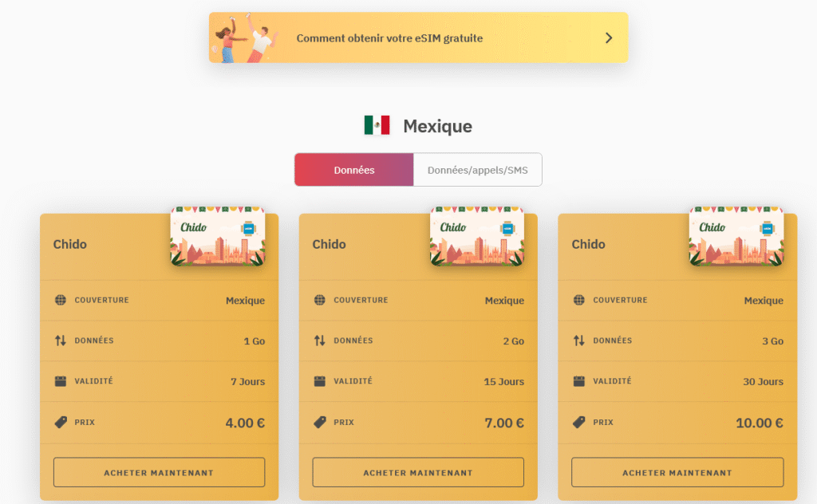Switch to Données/appels/SMS tab
817x504 pixels.
(477, 170)
